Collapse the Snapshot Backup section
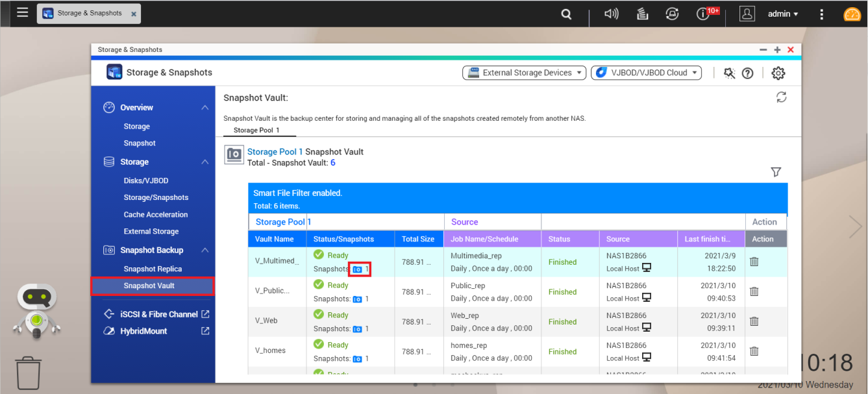This screenshot has width=868, height=394. click(x=205, y=251)
